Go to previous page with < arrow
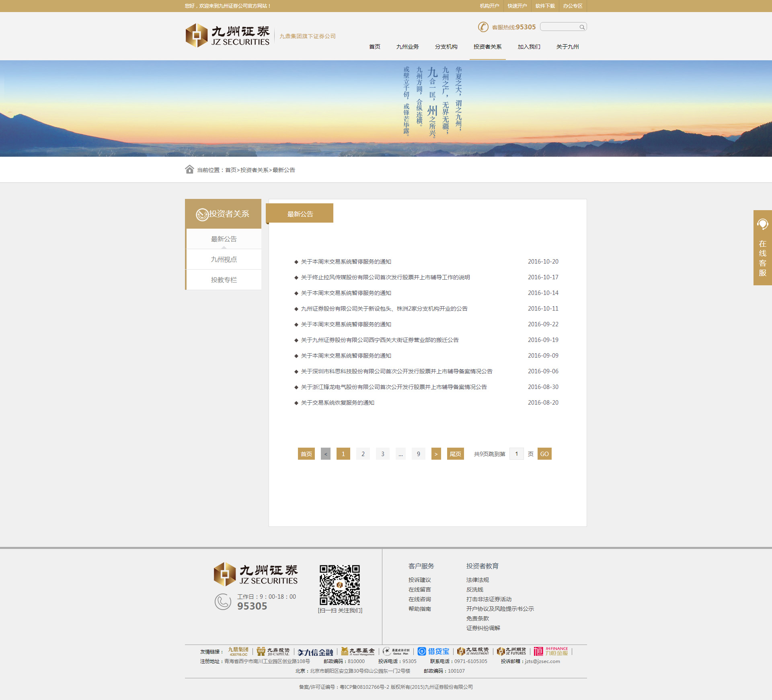772x700 pixels. click(326, 454)
